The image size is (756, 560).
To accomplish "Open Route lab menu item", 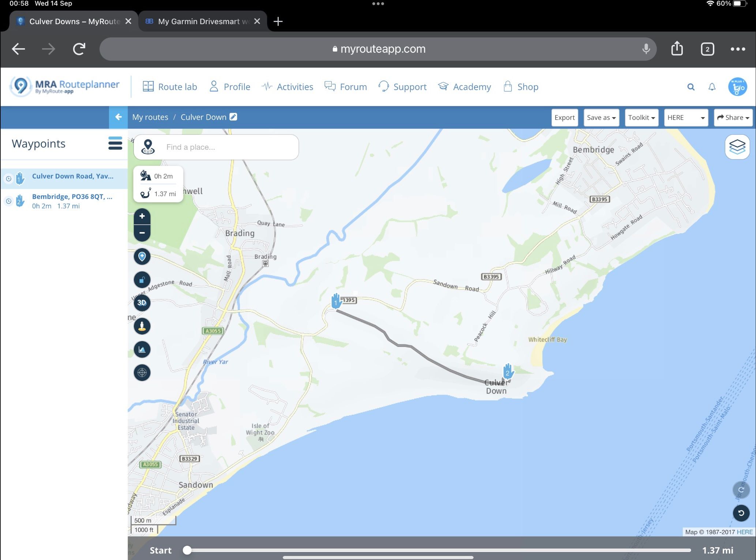I will point(170,87).
